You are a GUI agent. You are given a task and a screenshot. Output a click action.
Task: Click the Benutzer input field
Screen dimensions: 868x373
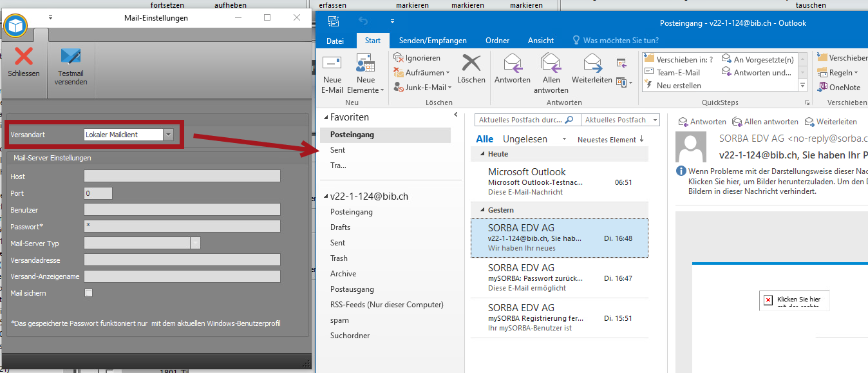182,209
